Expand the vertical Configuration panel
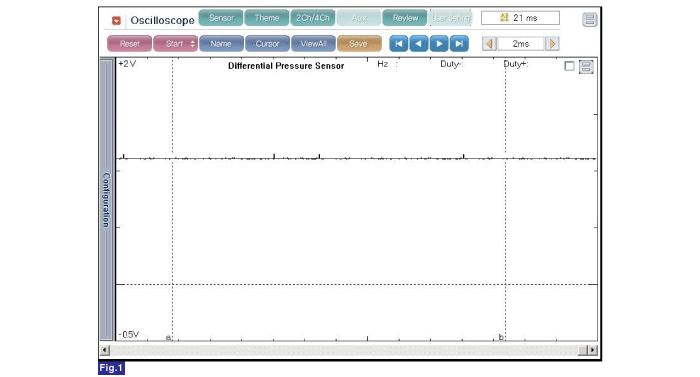Image resolution: width=700 pixels, height=377 pixels. 106,200
